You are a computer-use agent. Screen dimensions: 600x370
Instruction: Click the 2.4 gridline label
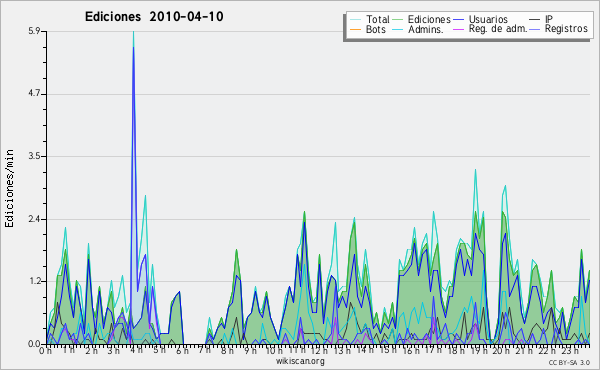(34, 219)
